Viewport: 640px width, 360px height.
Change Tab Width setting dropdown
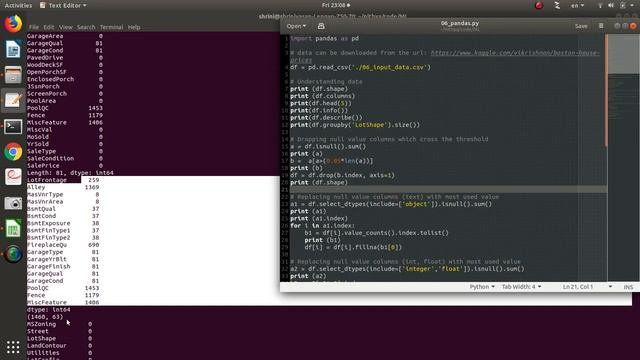[x=521, y=287]
